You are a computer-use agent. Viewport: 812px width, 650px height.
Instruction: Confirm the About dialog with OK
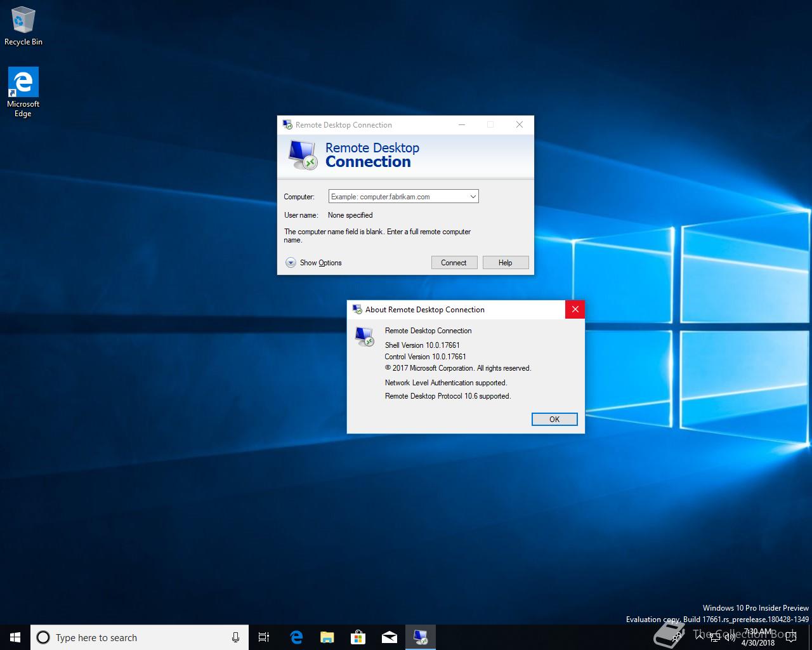[x=554, y=419]
